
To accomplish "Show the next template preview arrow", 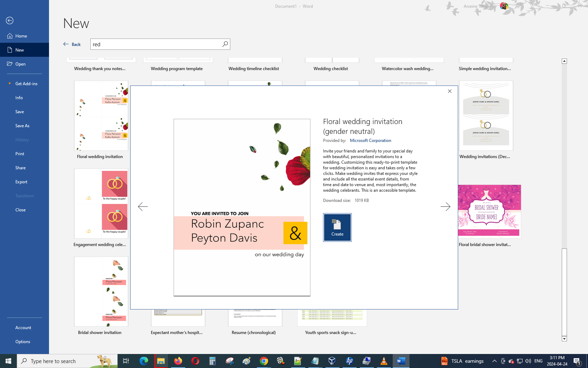I will click(x=445, y=206).
